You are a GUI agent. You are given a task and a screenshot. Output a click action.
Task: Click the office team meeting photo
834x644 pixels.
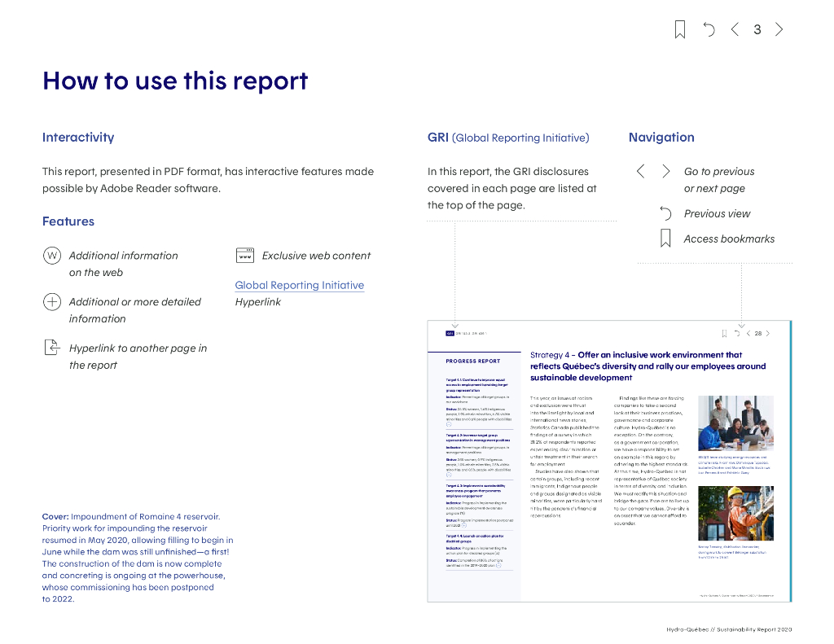[736, 423]
